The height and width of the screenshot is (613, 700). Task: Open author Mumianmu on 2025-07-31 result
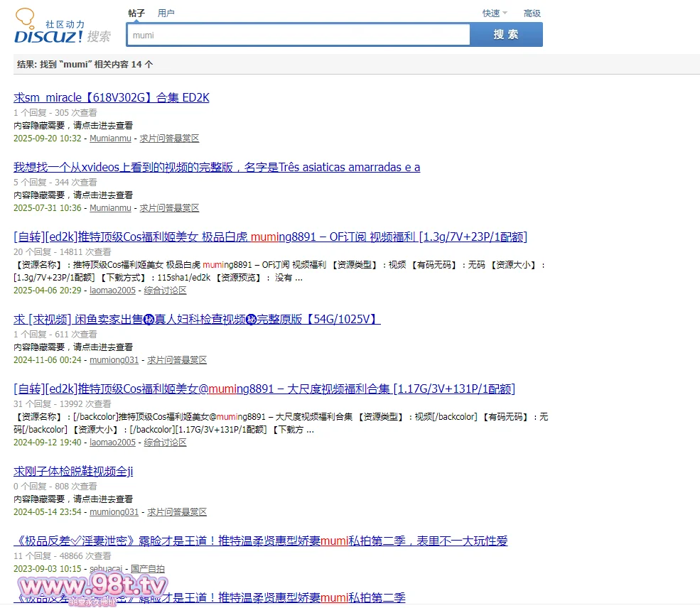(110, 208)
